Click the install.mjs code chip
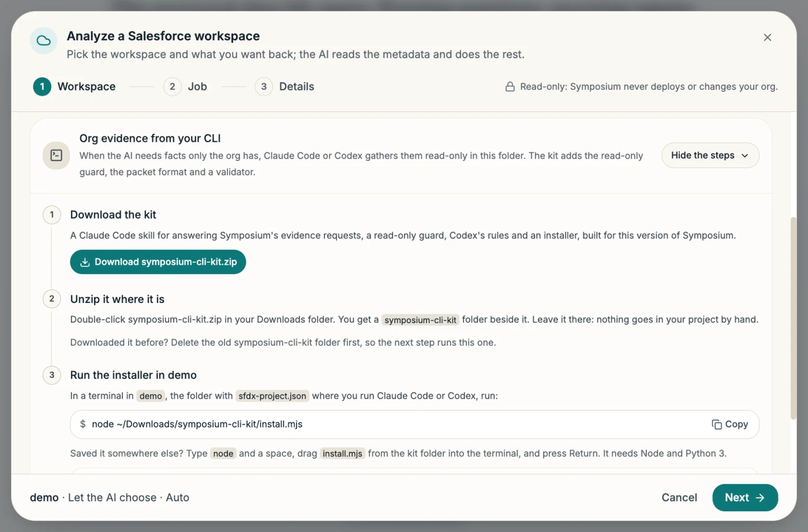Image resolution: width=808 pixels, height=532 pixels. [x=342, y=454]
